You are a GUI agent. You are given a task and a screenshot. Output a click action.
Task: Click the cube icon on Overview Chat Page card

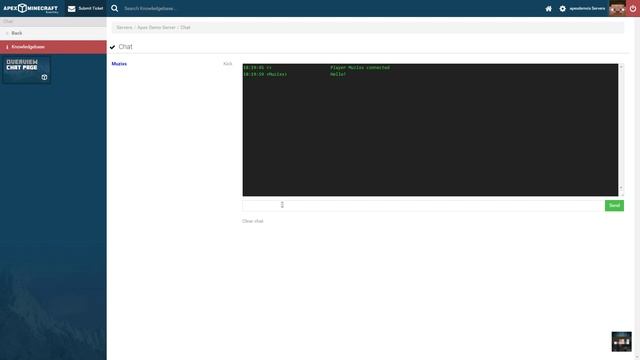pos(44,77)
